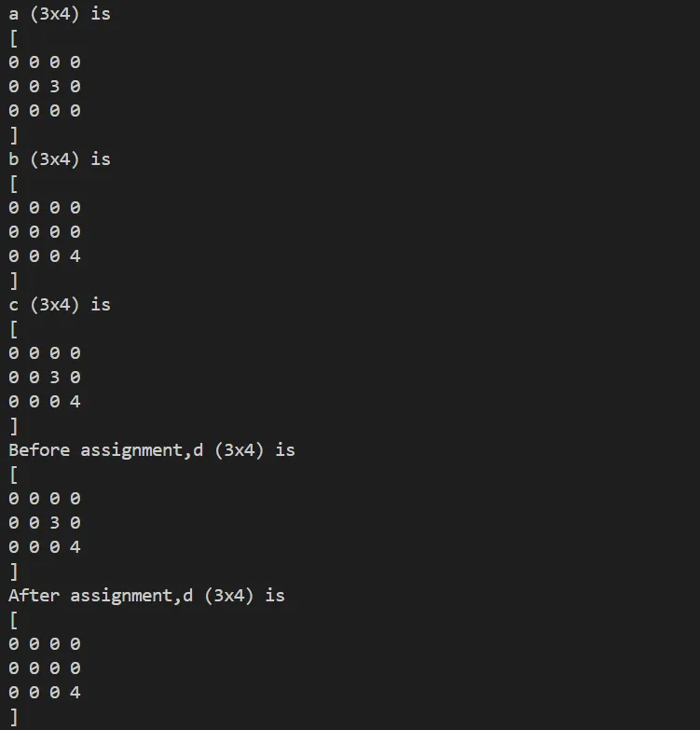700x730 pixels.
Task: Click the closing bracket of the last matrix
Action: (x=13, y=718)
